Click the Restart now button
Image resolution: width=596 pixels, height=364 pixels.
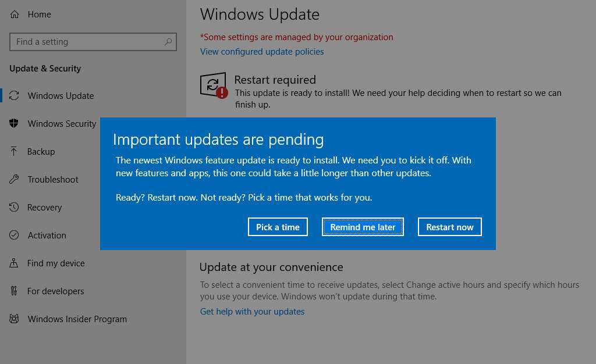coord(450,227)
